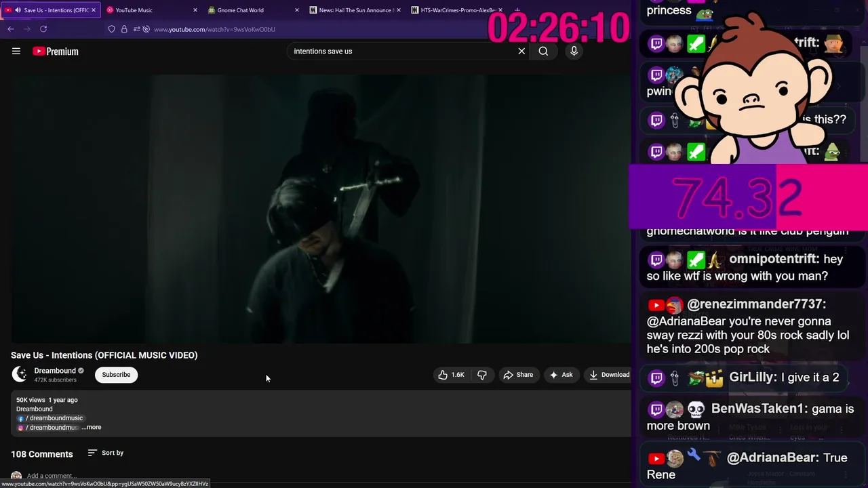868x488 pixels.
Task: Switch to the YouTube Music tab
Action: pos(152,10)
